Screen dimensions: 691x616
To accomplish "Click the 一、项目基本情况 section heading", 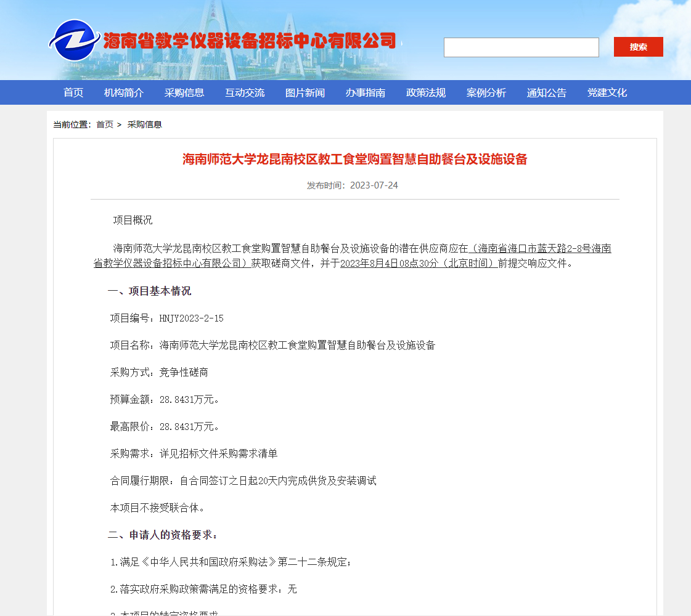I will [x=149, y=291].
